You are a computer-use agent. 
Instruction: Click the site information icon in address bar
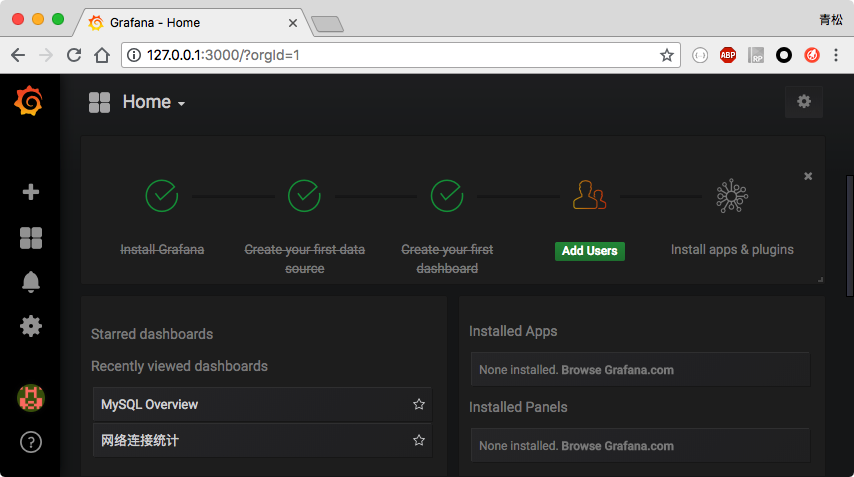[x=134, y=55]
